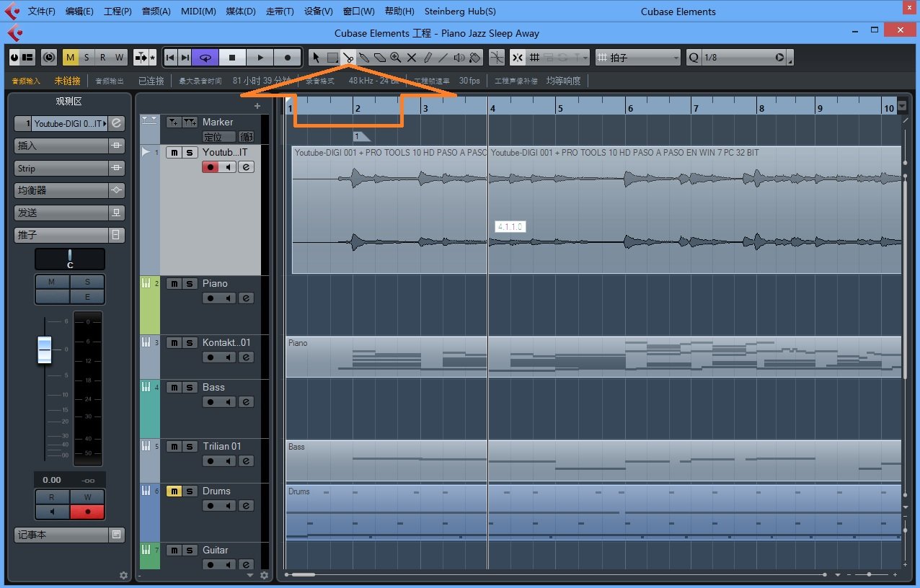
Task: Toggle the Cycle loop button
Action: [x=205, y=58]
